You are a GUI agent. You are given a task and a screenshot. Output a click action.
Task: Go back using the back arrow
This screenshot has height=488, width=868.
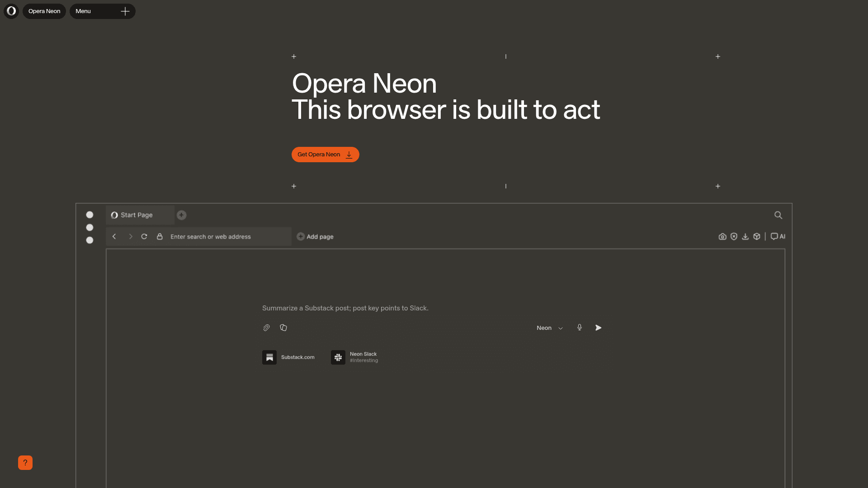(x=114, y=236)
